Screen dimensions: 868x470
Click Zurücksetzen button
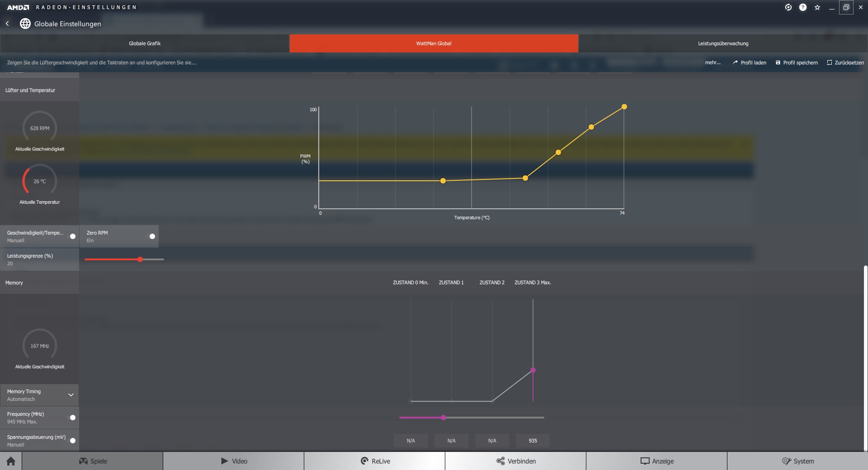(845, 63)
